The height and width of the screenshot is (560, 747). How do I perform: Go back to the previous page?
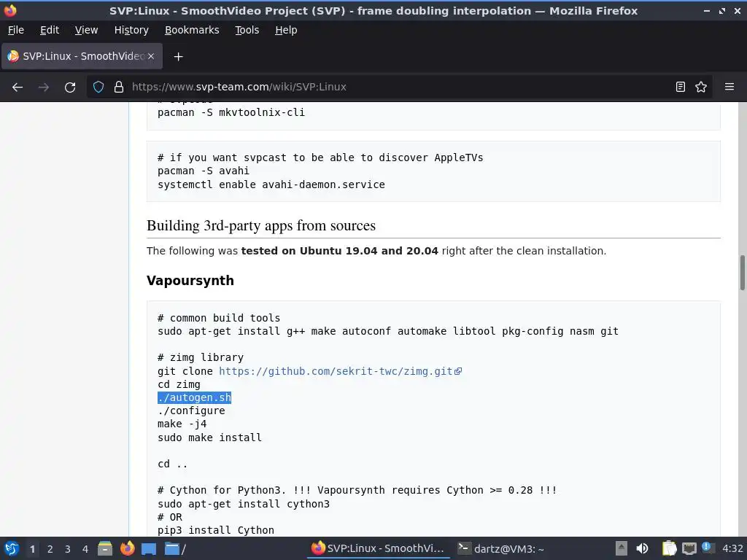18,87
